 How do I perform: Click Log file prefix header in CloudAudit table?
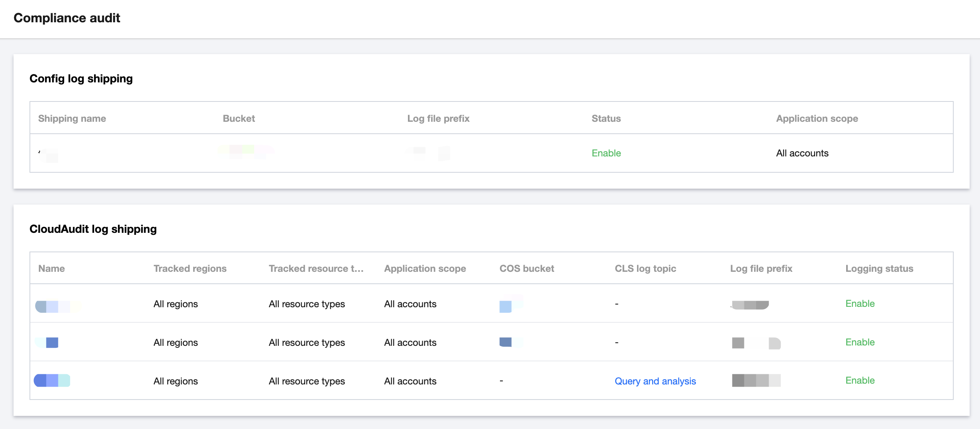tap(761, 269)
